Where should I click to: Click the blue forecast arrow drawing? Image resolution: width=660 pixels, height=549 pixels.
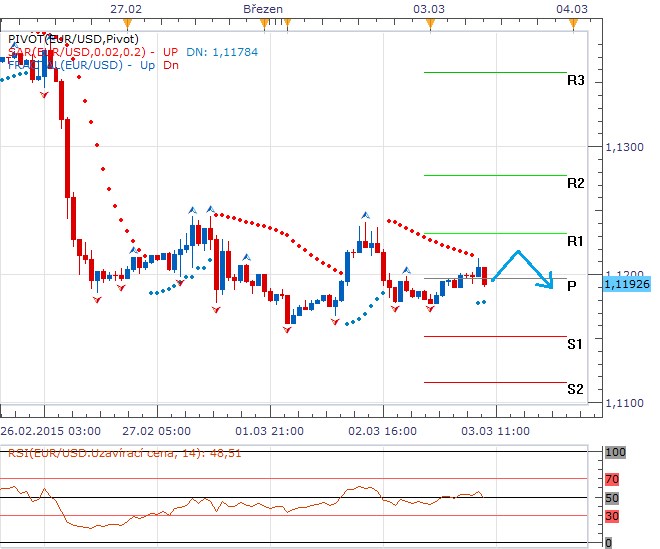pyautogui.click(x=522, y=267)
